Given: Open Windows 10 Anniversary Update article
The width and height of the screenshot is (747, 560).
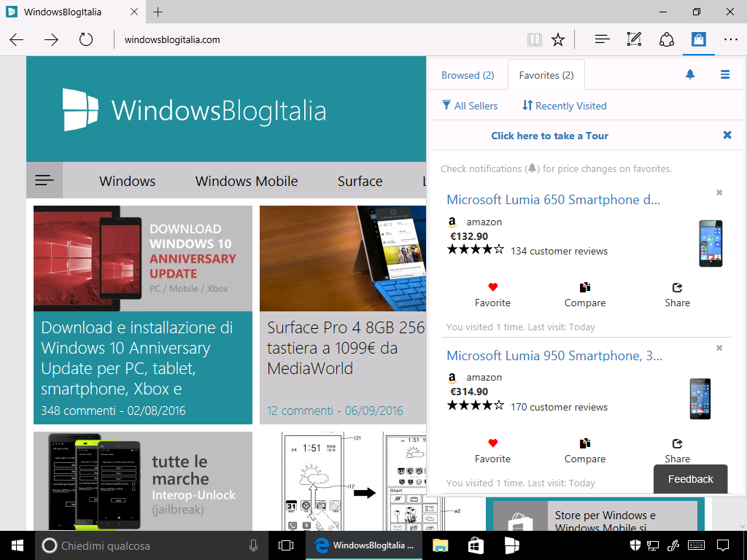Looking at the screenshot, I should [x=137, y=358].
